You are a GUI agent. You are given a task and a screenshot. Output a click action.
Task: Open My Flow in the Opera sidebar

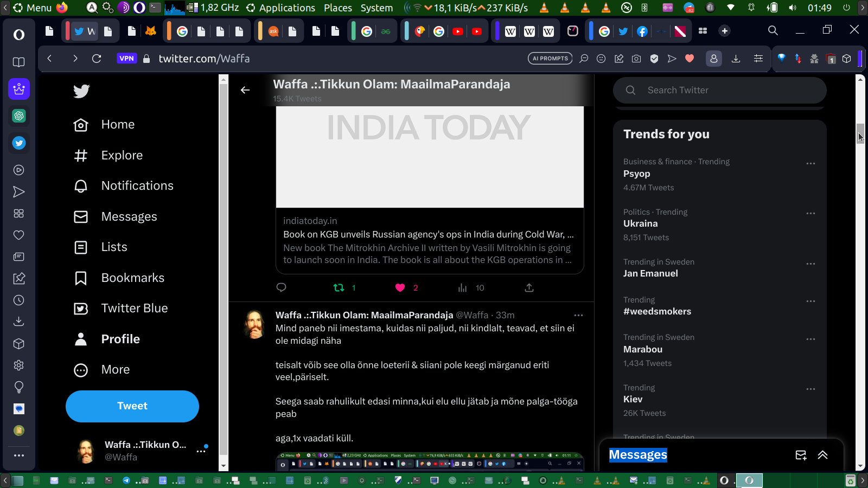[19, 192]
